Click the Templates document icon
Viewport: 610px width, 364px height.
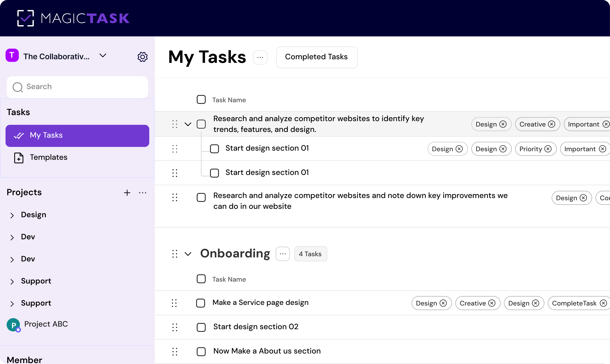click(x=19, y=158)
